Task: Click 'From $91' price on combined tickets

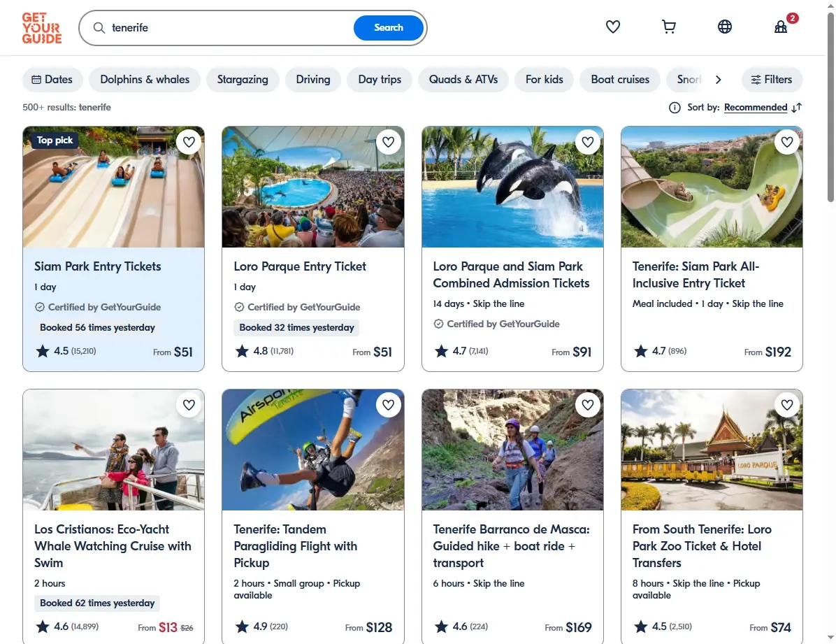Action: (572, 352)
